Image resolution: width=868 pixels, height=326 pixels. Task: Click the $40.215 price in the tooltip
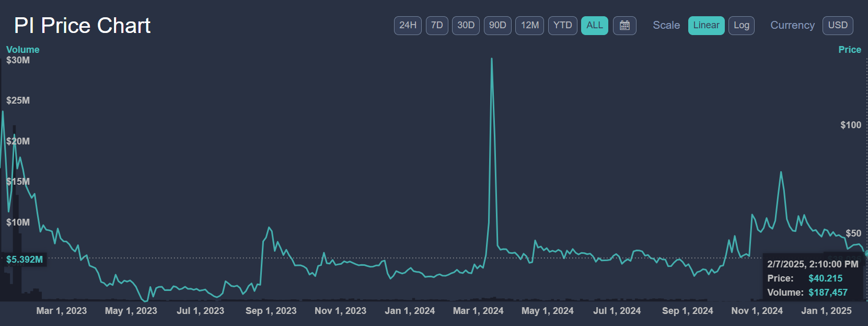tap(825, 278)
